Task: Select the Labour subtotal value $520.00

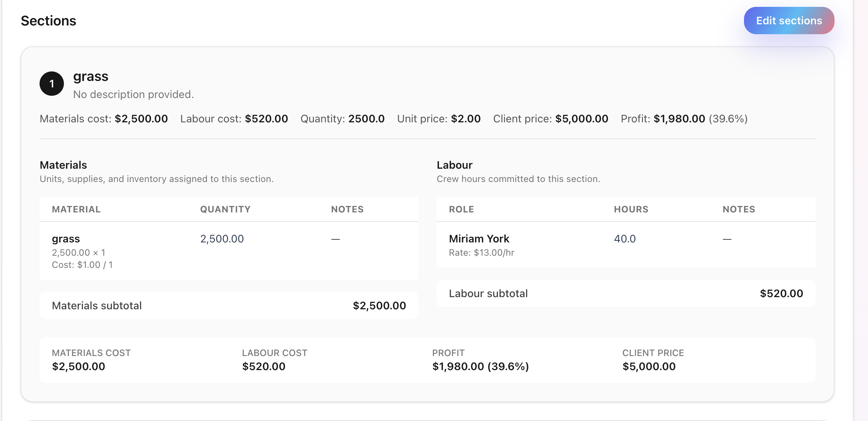Action: coord(781,293)
